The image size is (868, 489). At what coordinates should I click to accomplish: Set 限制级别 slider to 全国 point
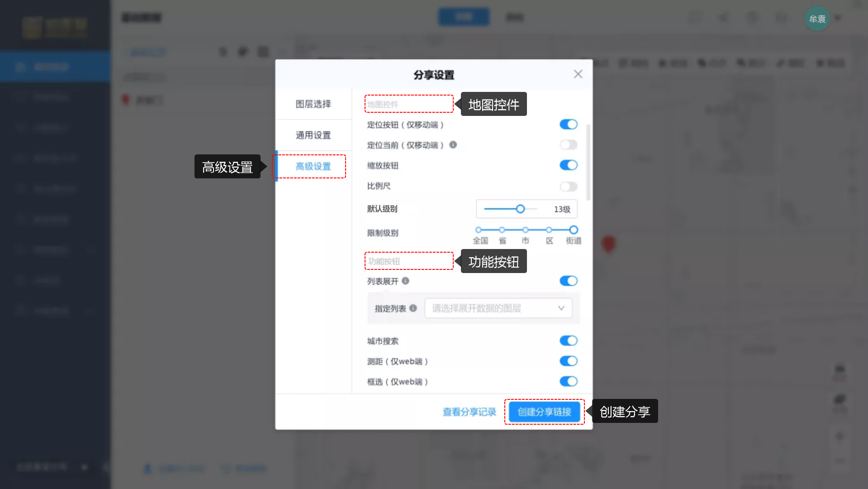[x=479, y=230]
